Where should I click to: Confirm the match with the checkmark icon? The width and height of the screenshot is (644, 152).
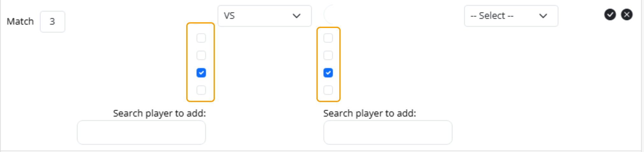[610, 15]
